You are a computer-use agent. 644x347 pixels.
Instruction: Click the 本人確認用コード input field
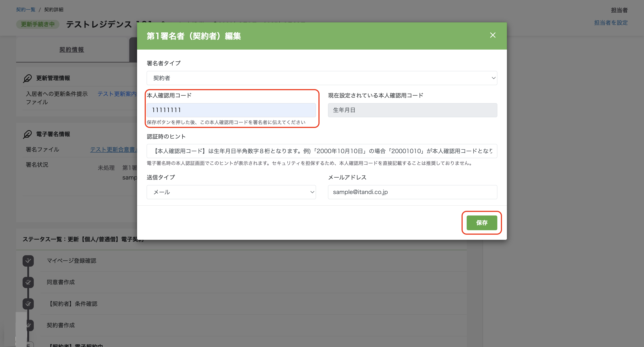pos(231,110)
